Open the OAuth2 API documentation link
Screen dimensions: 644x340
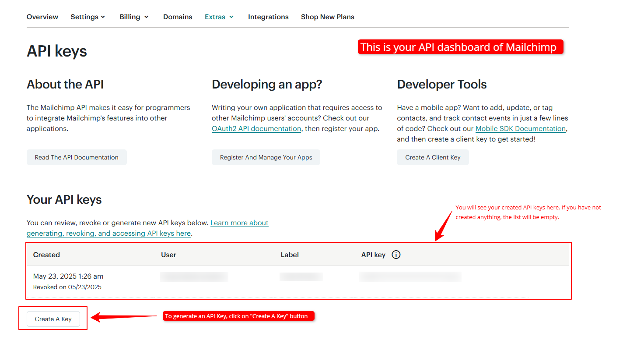click(256, 129)
